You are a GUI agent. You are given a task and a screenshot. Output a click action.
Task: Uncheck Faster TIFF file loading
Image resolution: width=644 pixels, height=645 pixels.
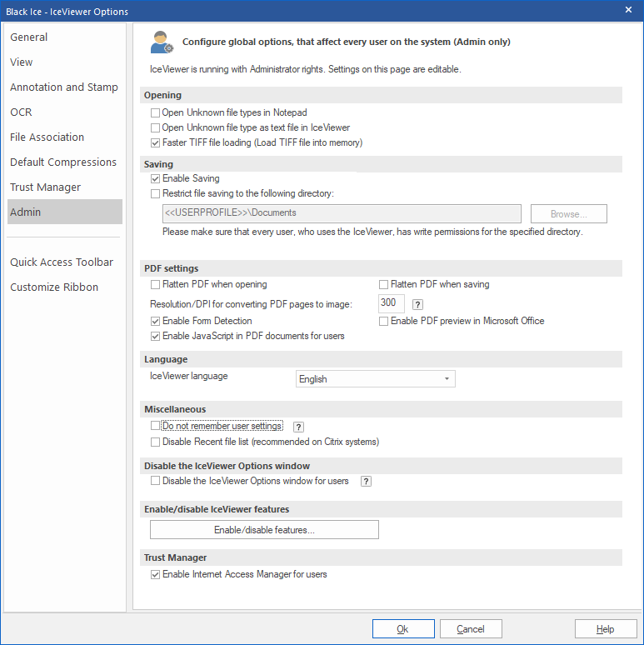click(155, 143)
